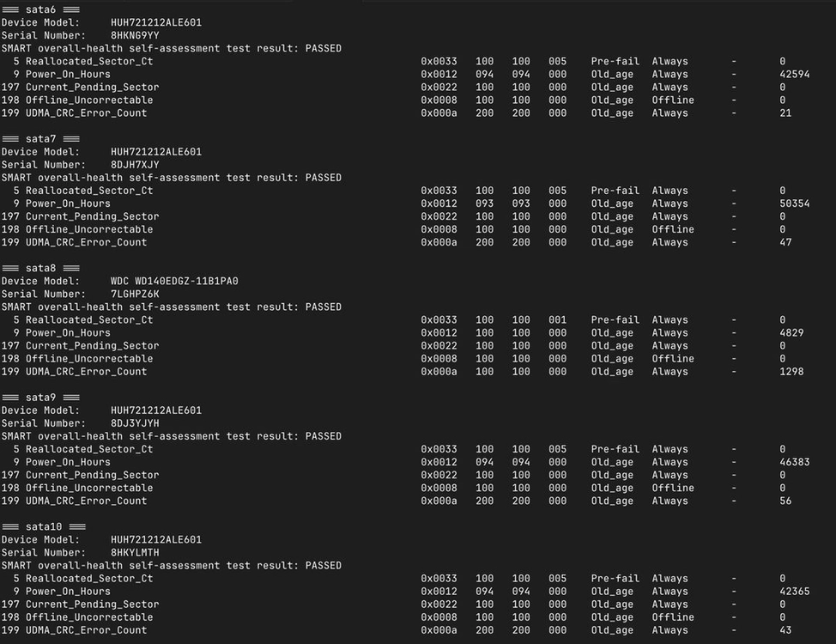Screen dimensions: 836x644
Task: Click Power_On_Hours value 42594
Action: 795,74
